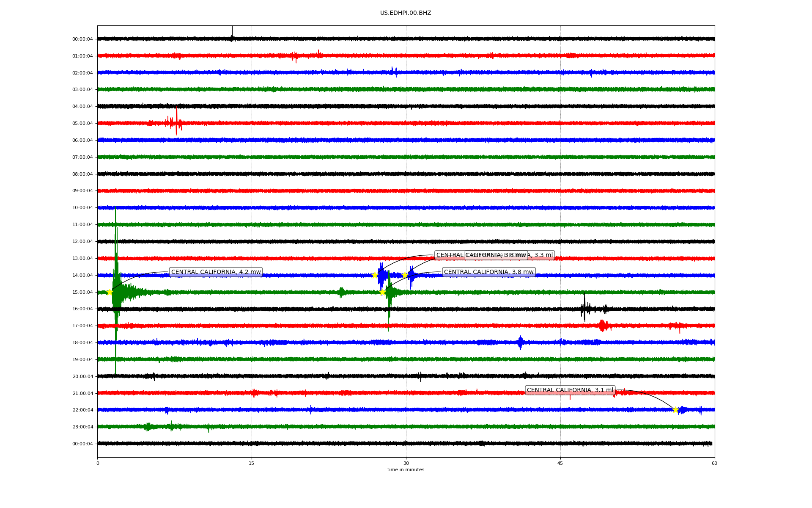Screen dimensions: 812x508
Task: Click the 45 tick on the time axis
Action: click(x=560, y=463)
